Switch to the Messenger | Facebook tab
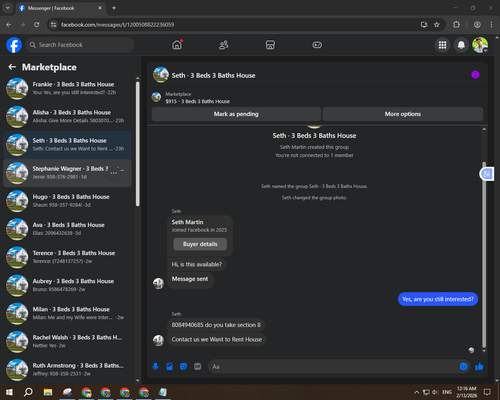This screenshot has width=500, height=400. coord(61,8)
